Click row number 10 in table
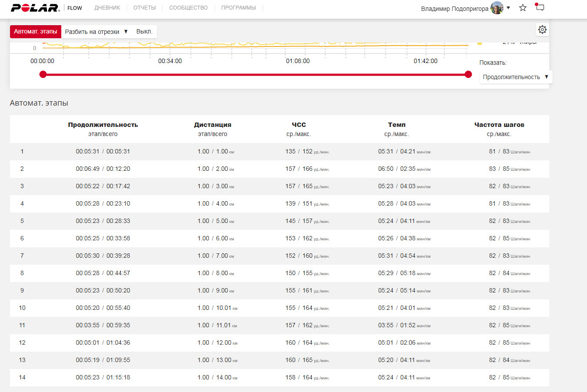Viewport: 587px width, 392px height. coord(22,308)
